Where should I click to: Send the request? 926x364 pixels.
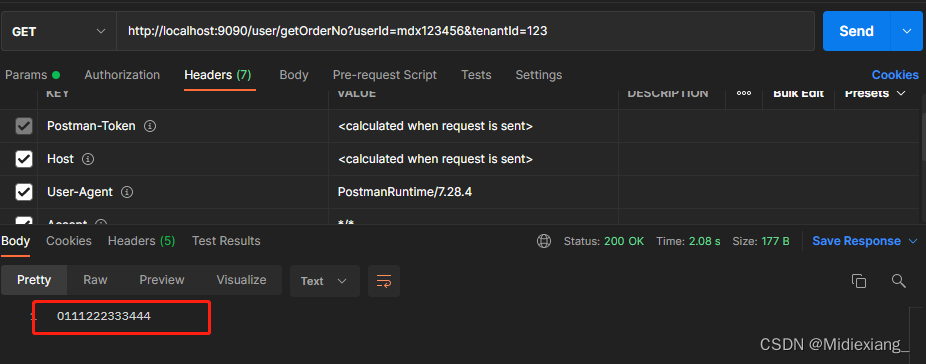coord(857,31)
